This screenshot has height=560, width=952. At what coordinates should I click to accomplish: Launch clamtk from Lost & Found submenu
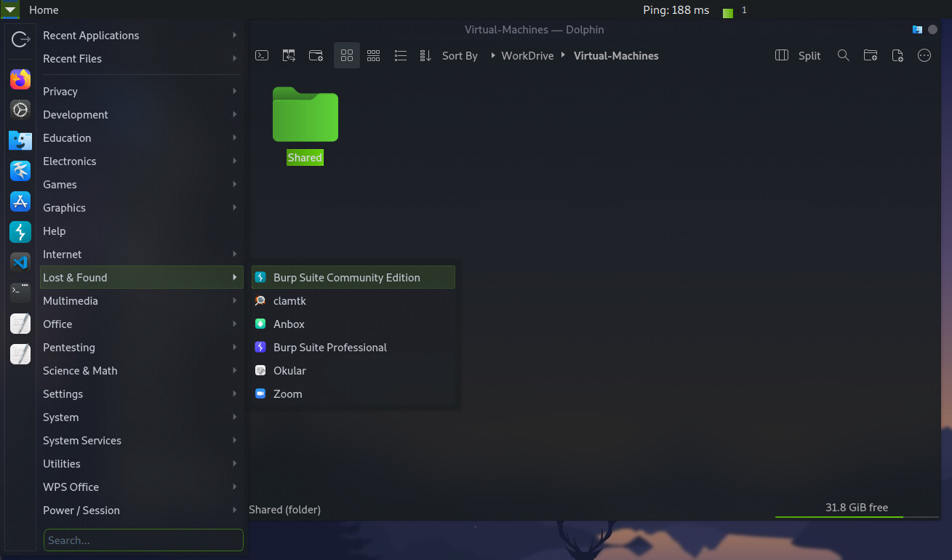[353, 300]
